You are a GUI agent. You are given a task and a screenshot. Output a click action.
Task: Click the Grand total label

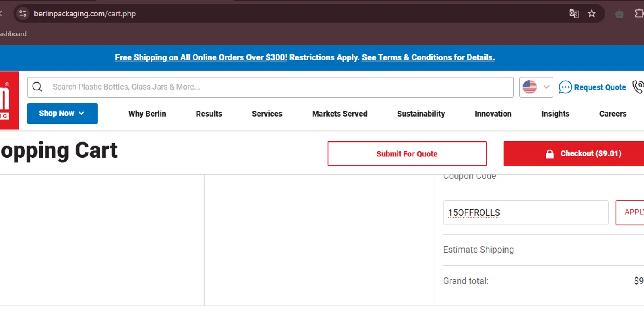tap(466, 281)
